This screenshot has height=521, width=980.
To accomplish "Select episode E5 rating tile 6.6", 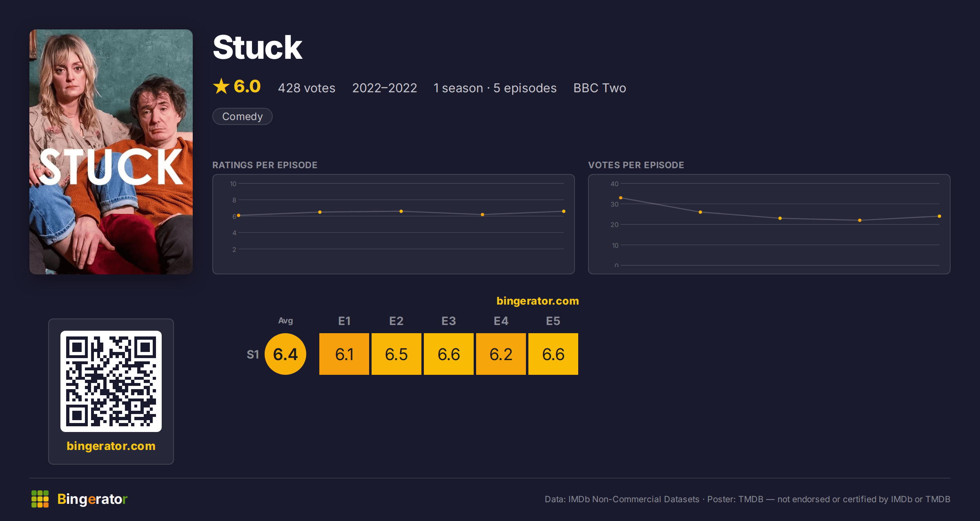I will pos(553,354).
